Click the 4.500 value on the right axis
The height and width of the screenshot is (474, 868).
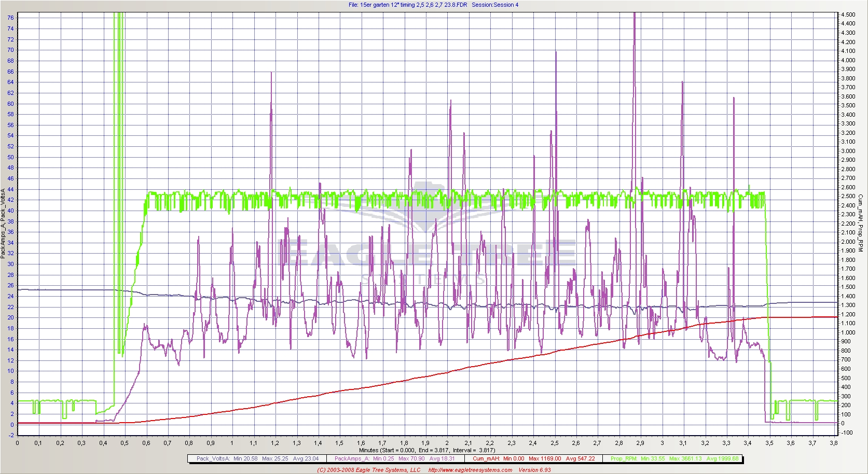pos(848,15)
